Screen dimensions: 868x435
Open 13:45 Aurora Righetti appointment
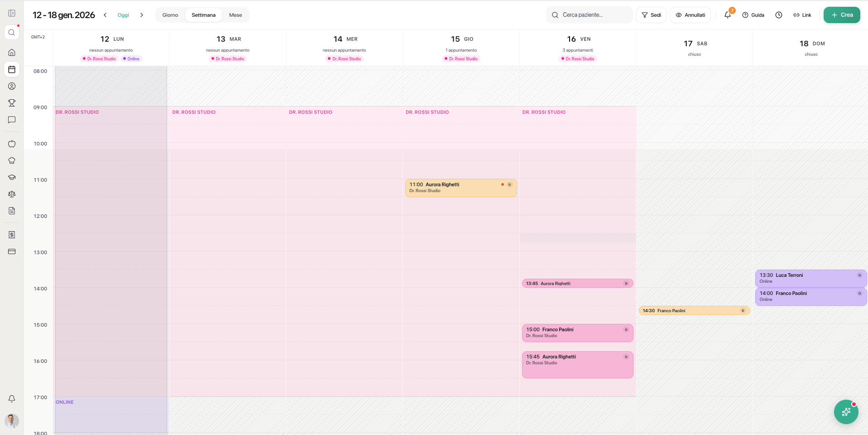pyautogui.click(x=577, y=283)
